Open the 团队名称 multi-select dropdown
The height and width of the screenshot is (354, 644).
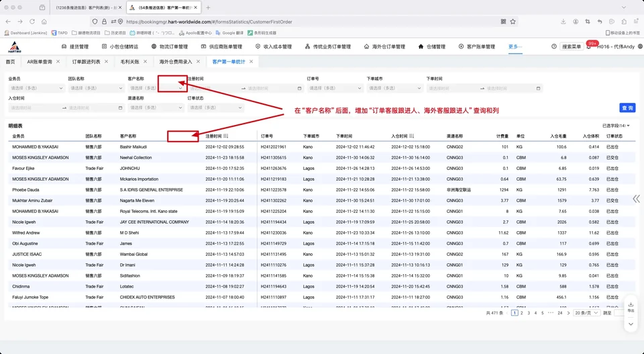[x=96, y=88]
